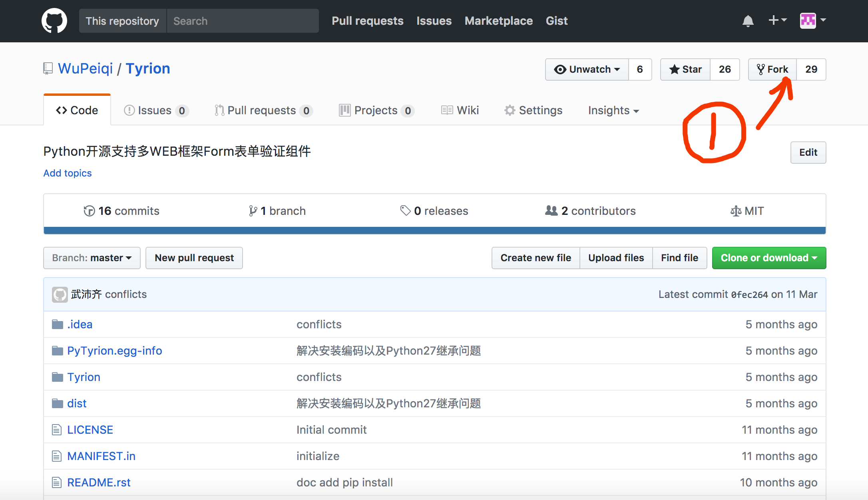Image resolution: width=868 pixels, height=500 pixels.
Task: Focus the repository Search field
Action: point(243,21)
